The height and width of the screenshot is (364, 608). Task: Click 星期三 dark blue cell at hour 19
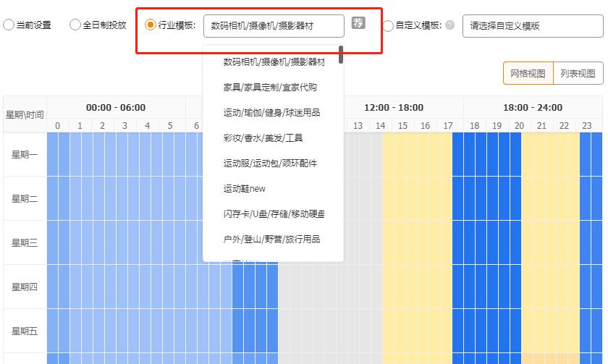click(492, 242)
